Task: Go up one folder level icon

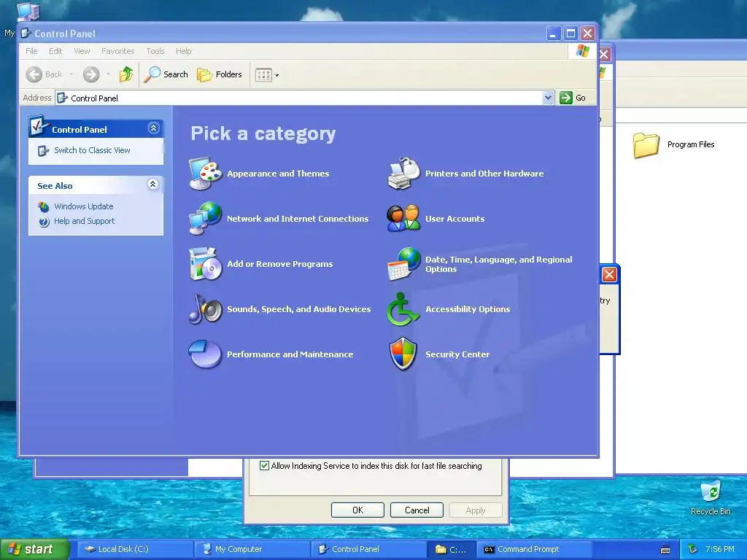Action: [126, 74]
